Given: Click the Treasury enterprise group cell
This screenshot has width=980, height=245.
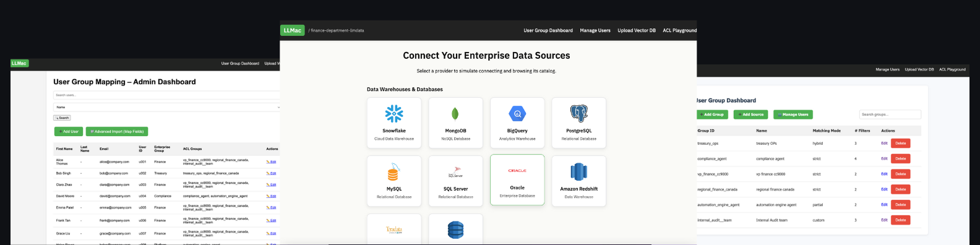Looking at the screenshot, I should (160, 173).
